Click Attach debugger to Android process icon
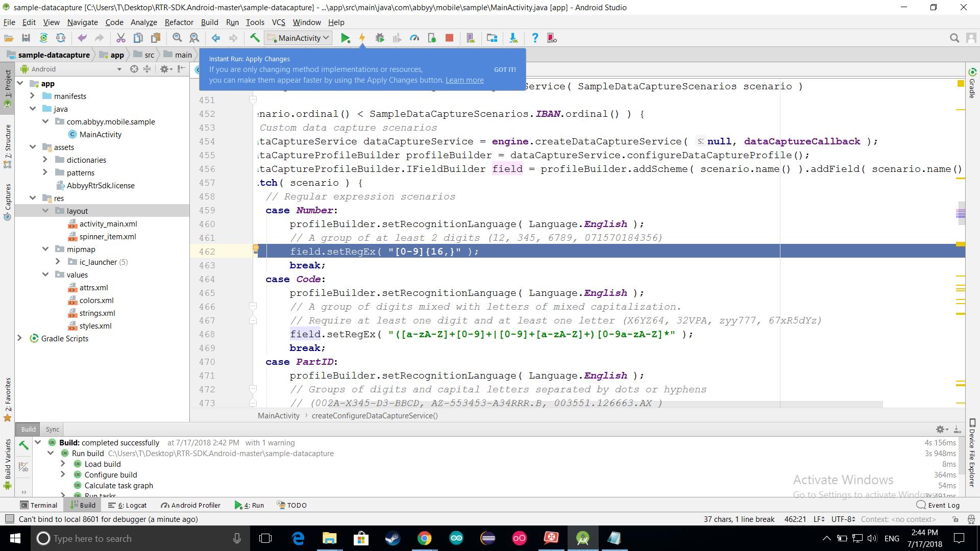 [x=432, y=38]
